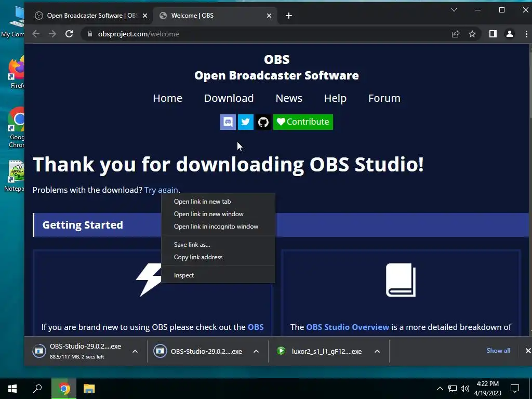532x399 pixels.
Task: Choose Open link in new window
Action: (218, 214)
